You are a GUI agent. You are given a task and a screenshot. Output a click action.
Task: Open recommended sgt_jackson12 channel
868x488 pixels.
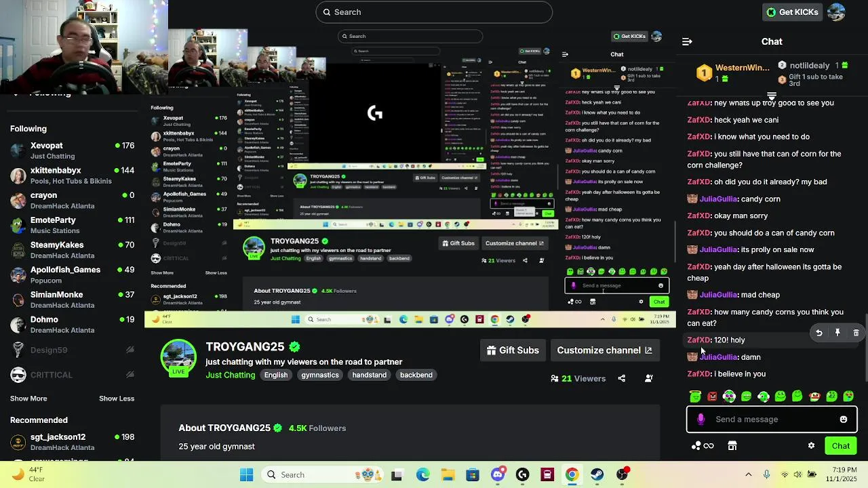pyautogui.click(x=72, y=442)
